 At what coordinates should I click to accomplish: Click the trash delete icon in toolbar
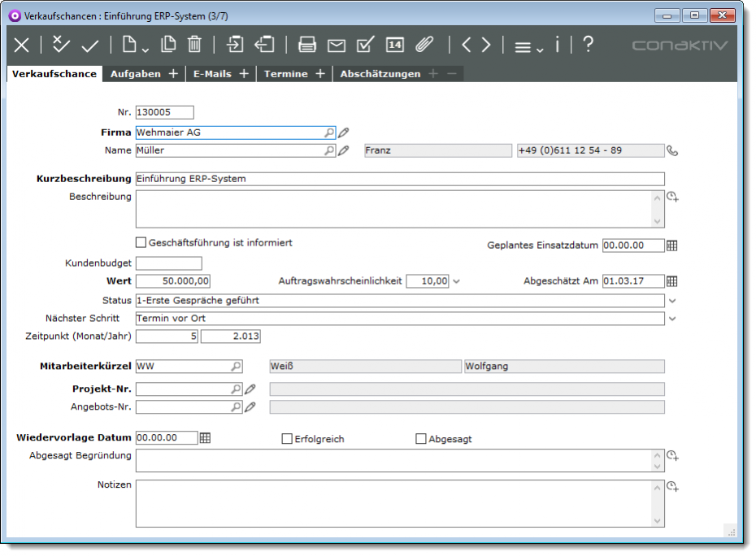click(194, 45)
